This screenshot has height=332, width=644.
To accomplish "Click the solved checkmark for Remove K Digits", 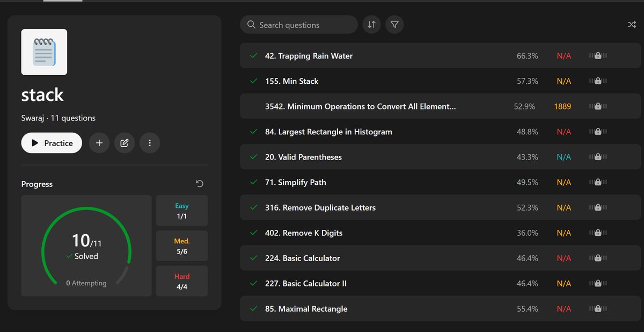I will pyautogui.click(x=254, y=233).
